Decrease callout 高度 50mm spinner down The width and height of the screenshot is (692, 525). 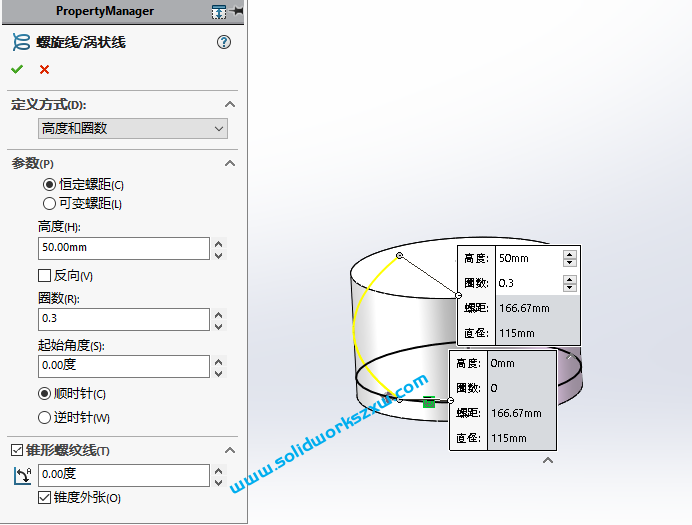[570, 262]
